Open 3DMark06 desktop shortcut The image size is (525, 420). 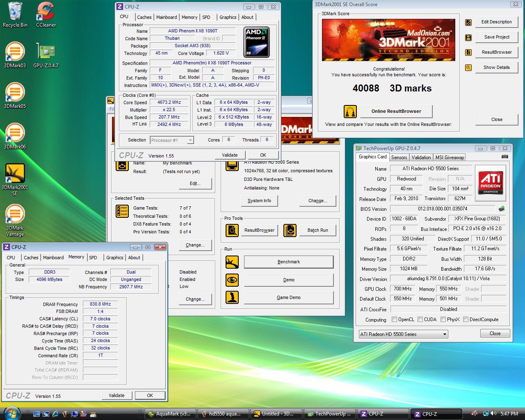(15, 136)
